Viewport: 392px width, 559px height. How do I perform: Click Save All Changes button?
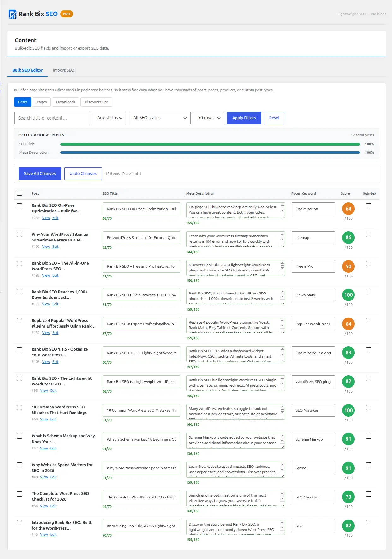click(x=40, y=174)
